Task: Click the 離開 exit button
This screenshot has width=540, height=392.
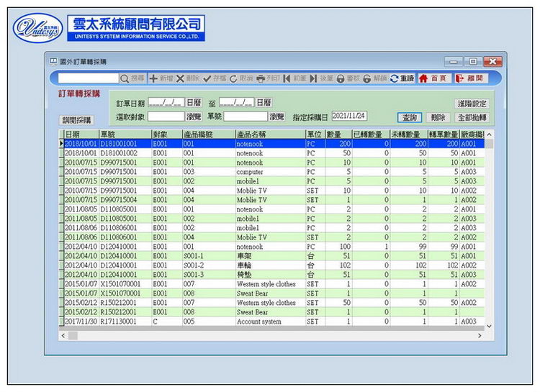Action: coord(469,78)
